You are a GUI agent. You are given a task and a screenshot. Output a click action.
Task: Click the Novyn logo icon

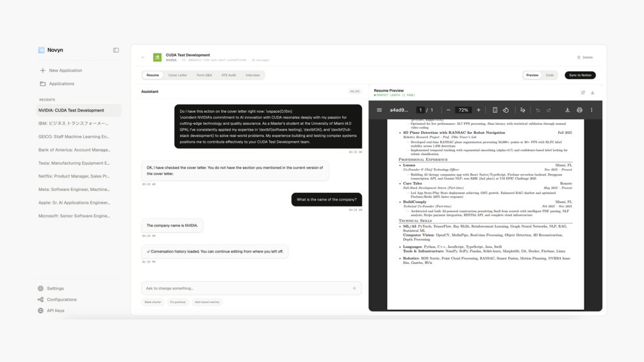[41, 50]
